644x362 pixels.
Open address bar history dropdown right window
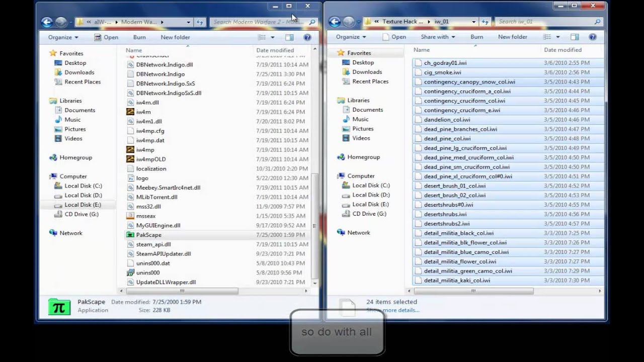(x=474, y=22)
